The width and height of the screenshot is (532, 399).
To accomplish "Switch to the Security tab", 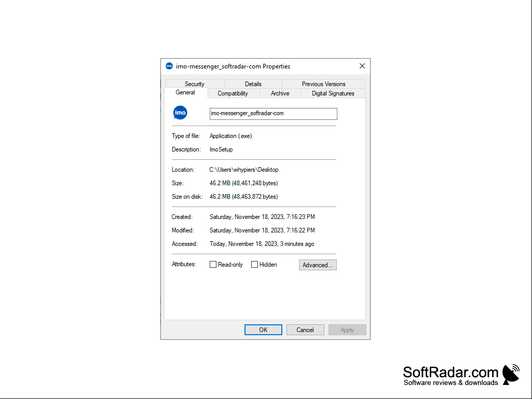I will (195, 84).
